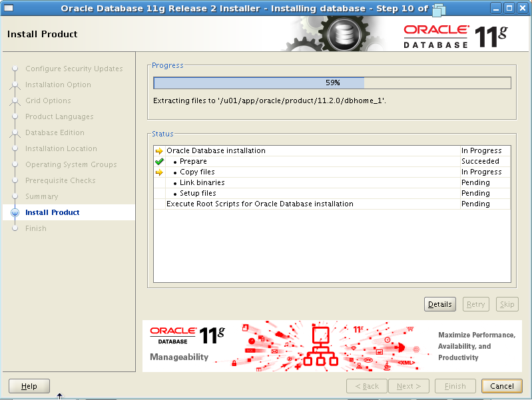Click the overlapping windows icon in title bar
Viewport: 532px width, 400px height.
click(439, 9)
